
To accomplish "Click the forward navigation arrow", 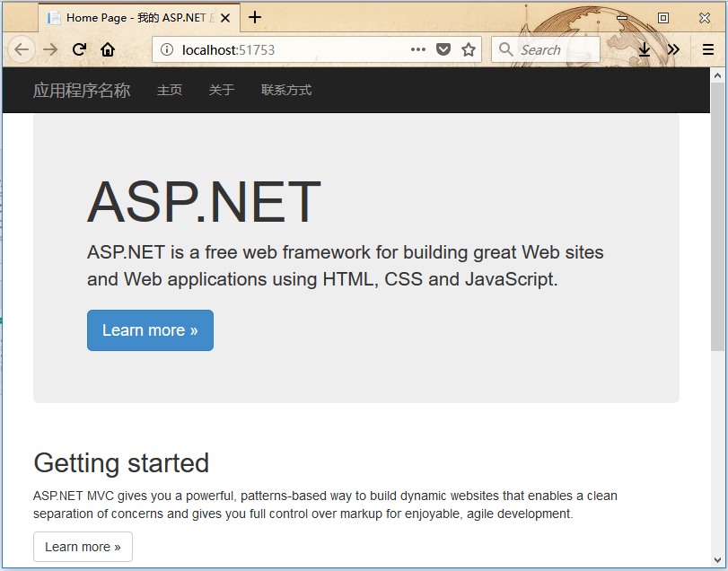I will tap(50, 49).
